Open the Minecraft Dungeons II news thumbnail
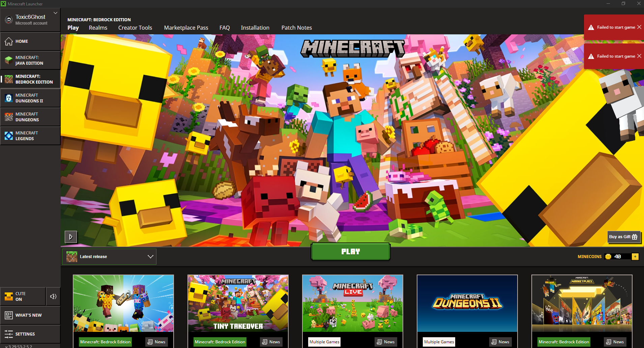The width and height of the screenshot is (644, 348). click(x=467, y=304)
